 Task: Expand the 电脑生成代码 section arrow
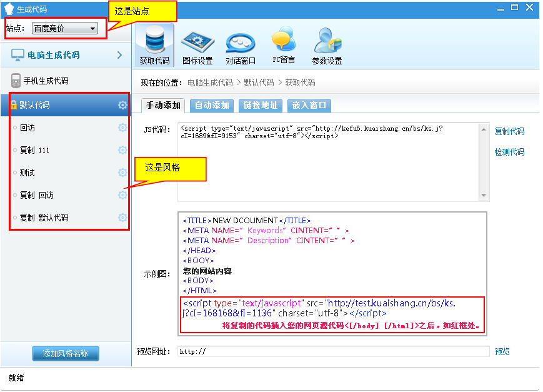(x=119, y=55)
